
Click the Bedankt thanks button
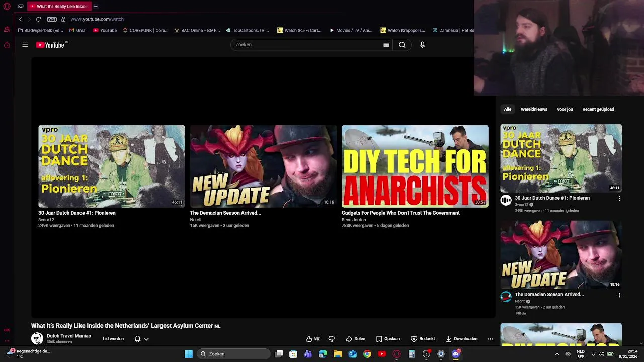tap(423, 339)
